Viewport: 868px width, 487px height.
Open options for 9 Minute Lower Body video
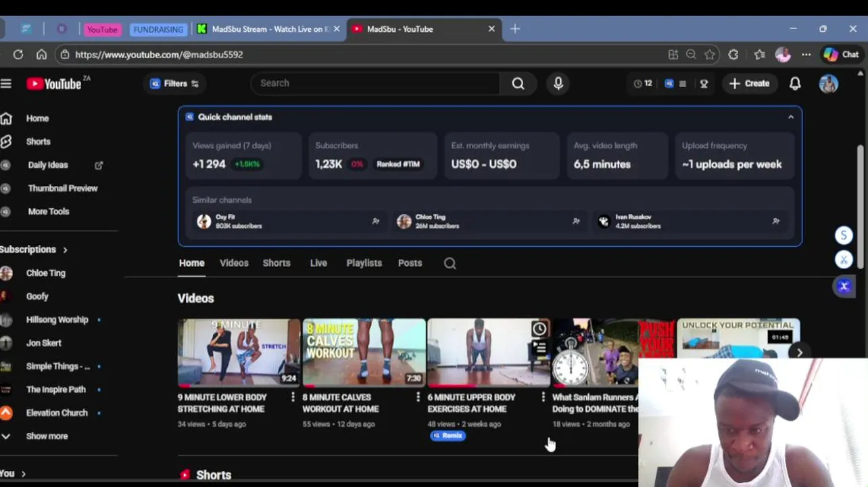coord(293,397)
